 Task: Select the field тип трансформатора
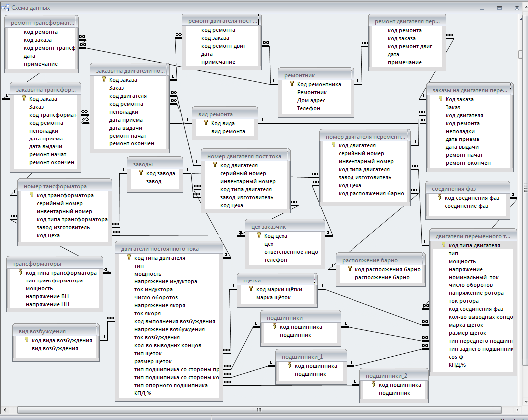(54, 280)
